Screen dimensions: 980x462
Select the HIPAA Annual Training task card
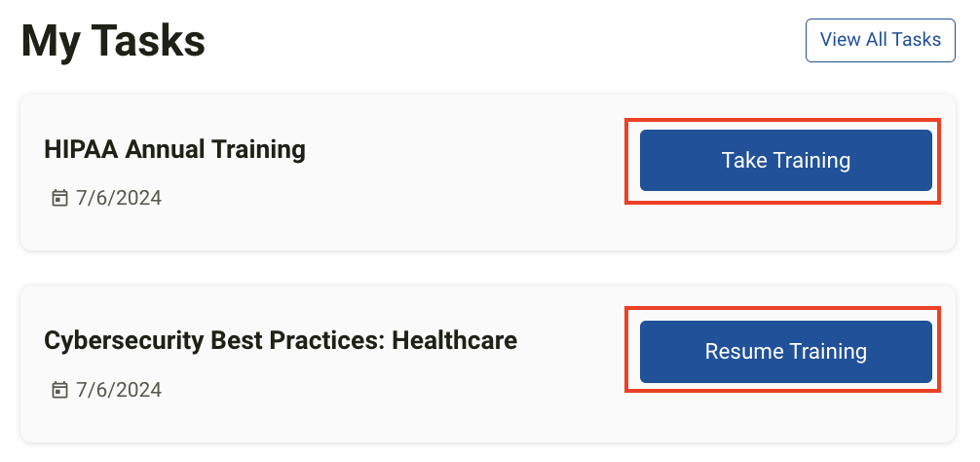[x=488, y=173]
